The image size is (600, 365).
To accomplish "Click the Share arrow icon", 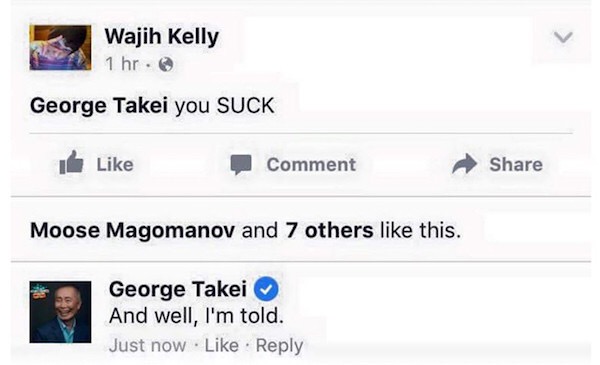I will click(x=465, y=164).
